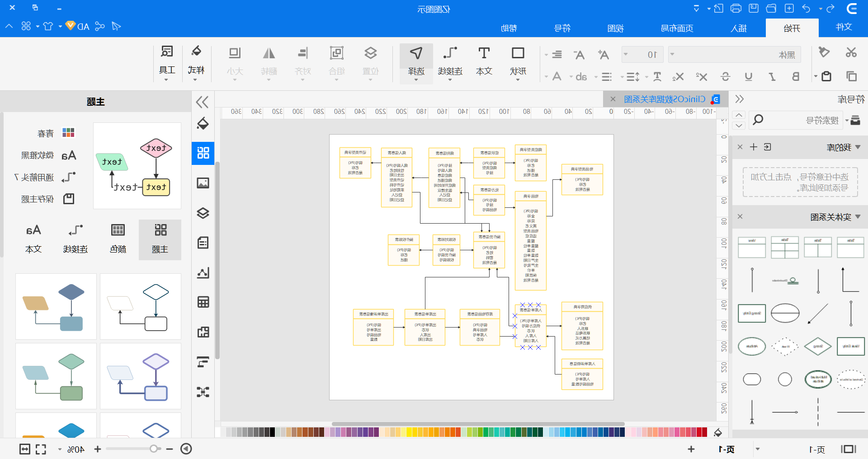Viewport: 868px width, 459px height.
Task: Open the 工具 tools dropdown
Action: (x=167, y=63)
